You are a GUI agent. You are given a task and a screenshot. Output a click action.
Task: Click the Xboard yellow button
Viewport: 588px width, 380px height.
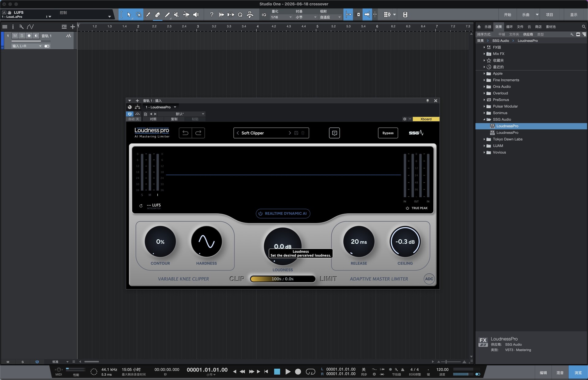[x=426, y=119]
